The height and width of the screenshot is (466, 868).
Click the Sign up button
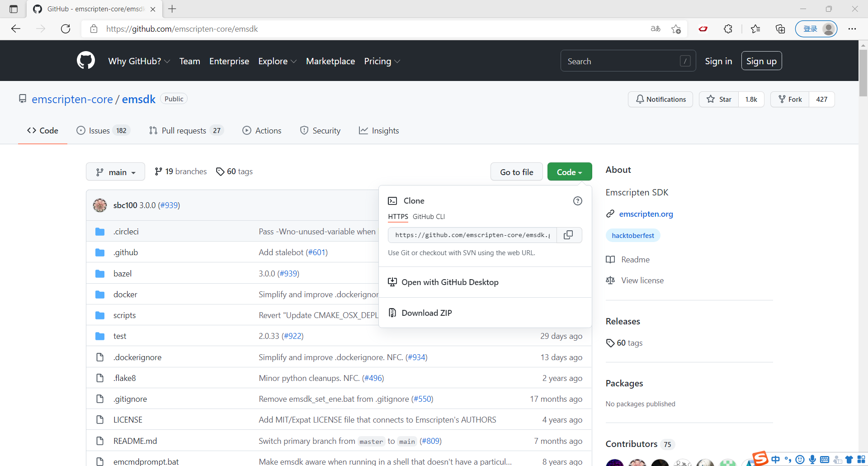coord(761,61)
